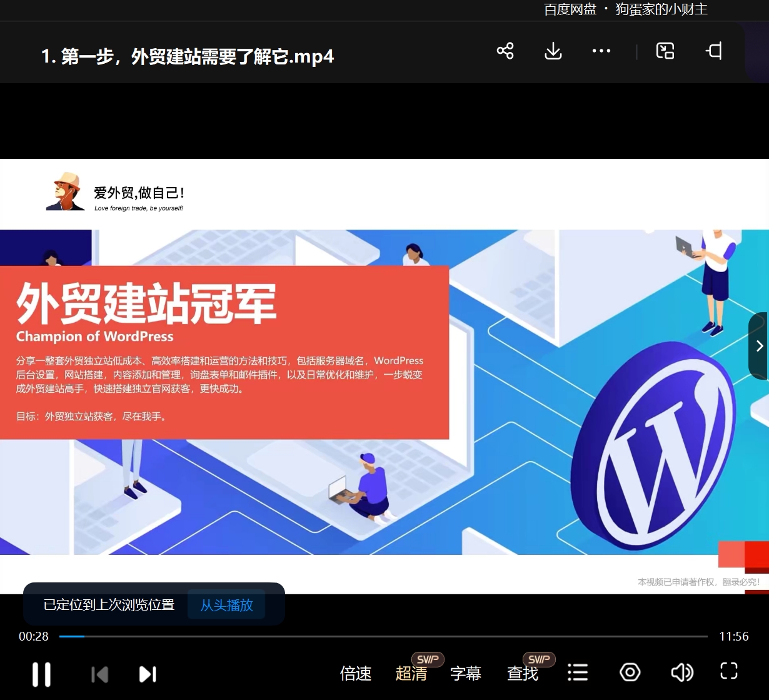Skip to the previous video

99,674
